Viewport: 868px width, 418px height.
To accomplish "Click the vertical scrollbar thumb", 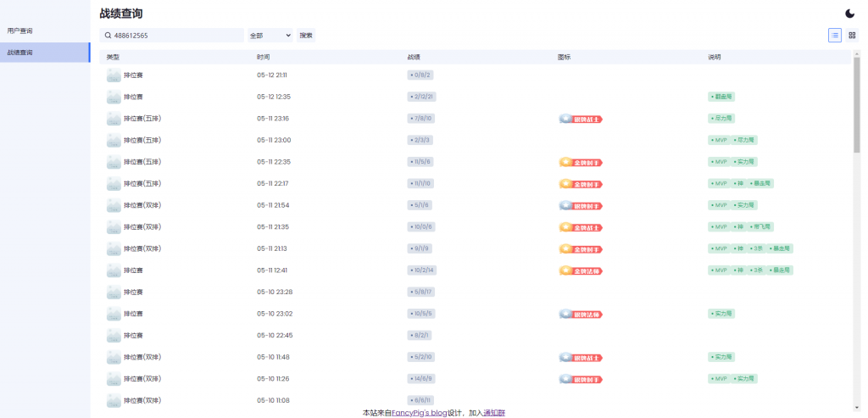I will (857, 104).
